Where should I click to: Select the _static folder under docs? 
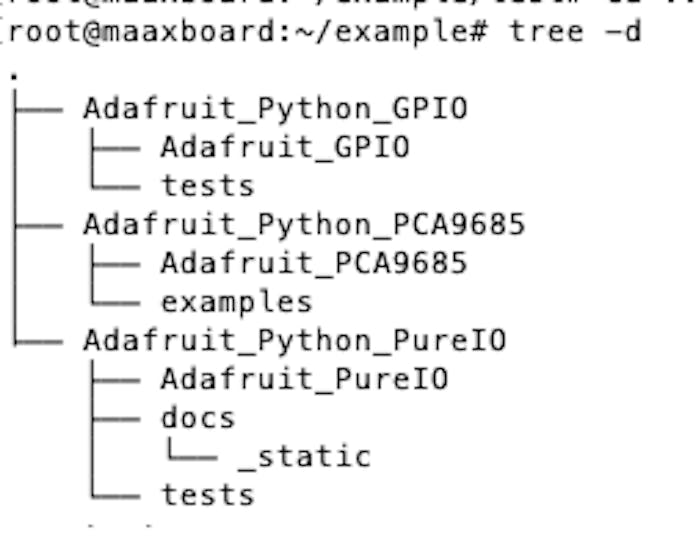(x=304, y=457)
